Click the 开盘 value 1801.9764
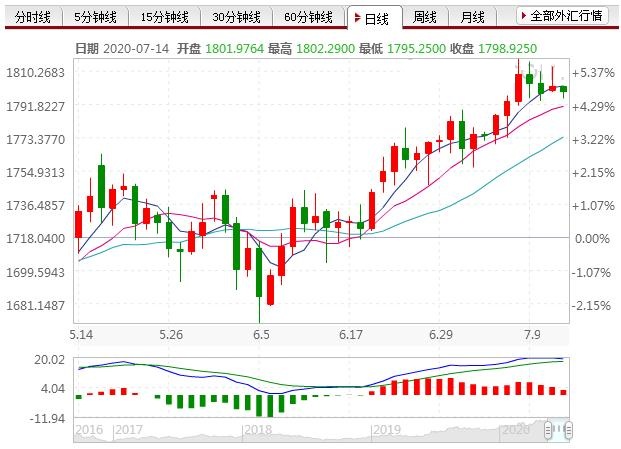 click(x=234, y=49)
